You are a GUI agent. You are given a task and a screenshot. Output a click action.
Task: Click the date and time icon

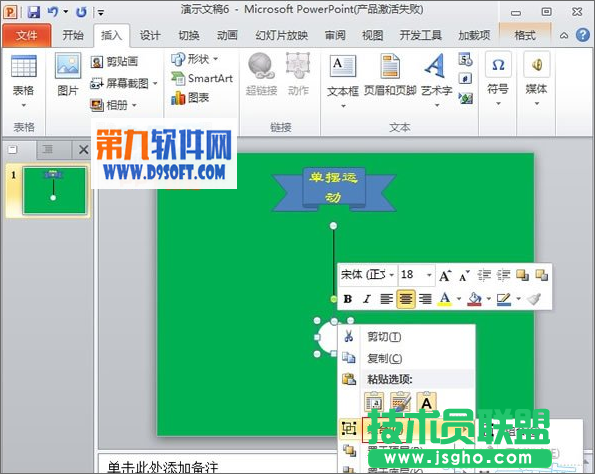pyautogui.click(x=465, y=60)
